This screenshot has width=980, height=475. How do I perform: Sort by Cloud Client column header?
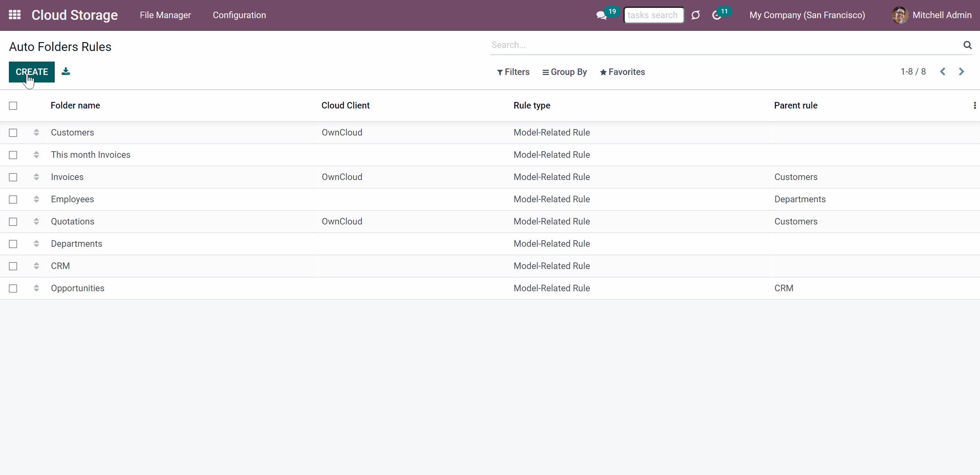pos(345,105)
